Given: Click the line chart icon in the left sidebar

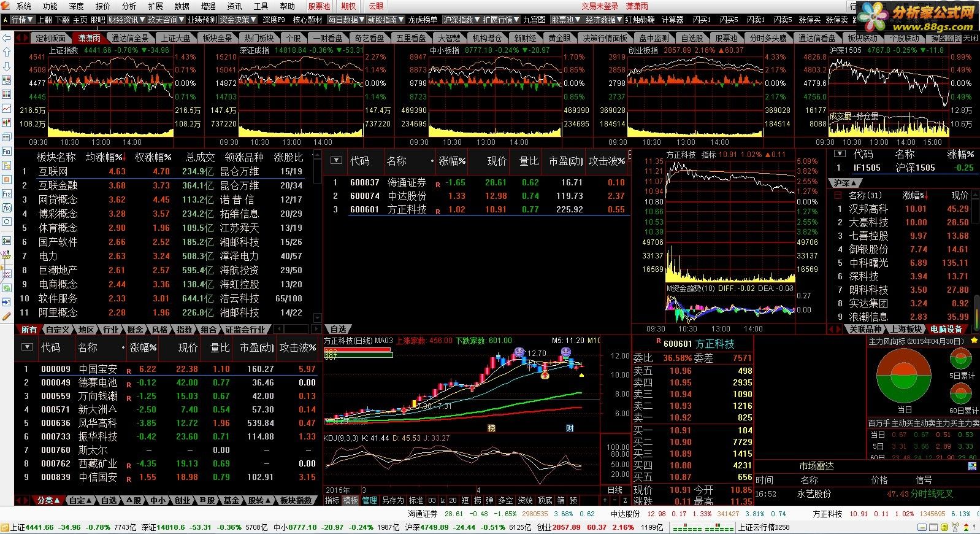Looking at the screenshot, I should (7, 109).
